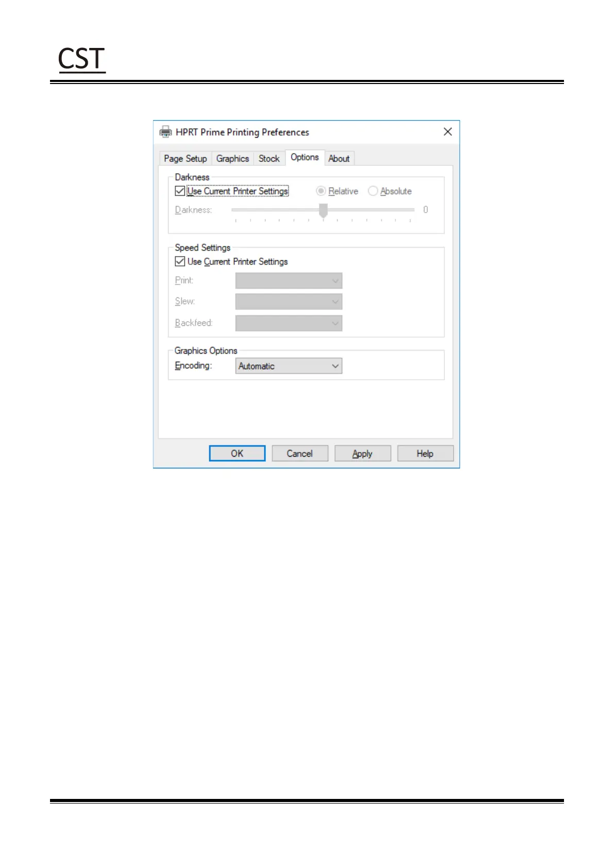
Task: Click the Help button
Action: [425, 454]
